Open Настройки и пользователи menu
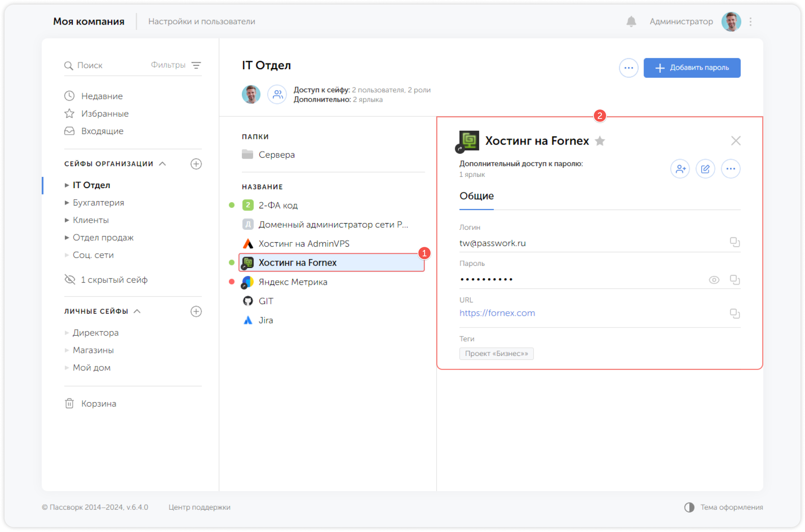 202,22
